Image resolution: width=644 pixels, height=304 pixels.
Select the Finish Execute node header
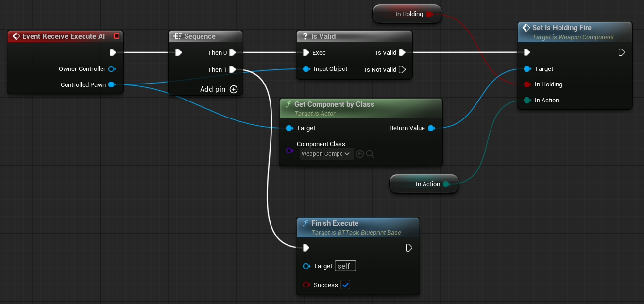click(x=335, y=223)
